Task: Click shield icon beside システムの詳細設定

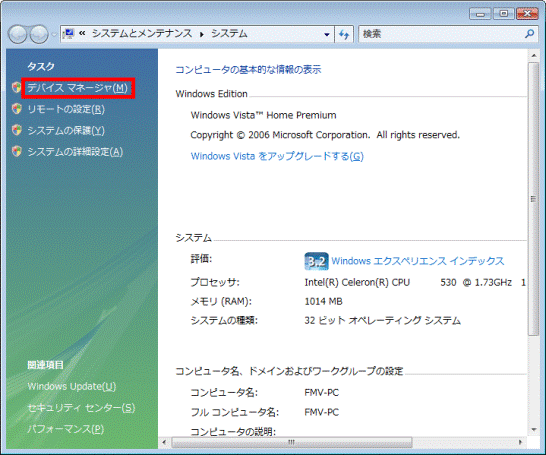Action: click(16, 151)
